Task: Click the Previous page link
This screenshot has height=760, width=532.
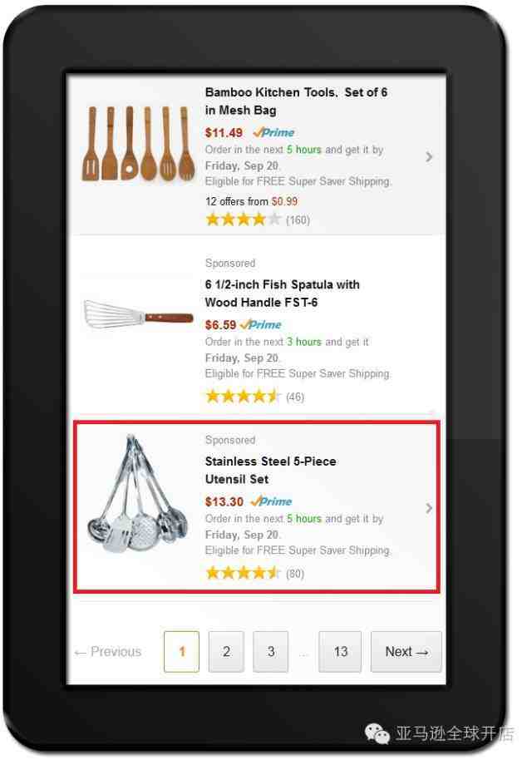Action: coord(107,651)
